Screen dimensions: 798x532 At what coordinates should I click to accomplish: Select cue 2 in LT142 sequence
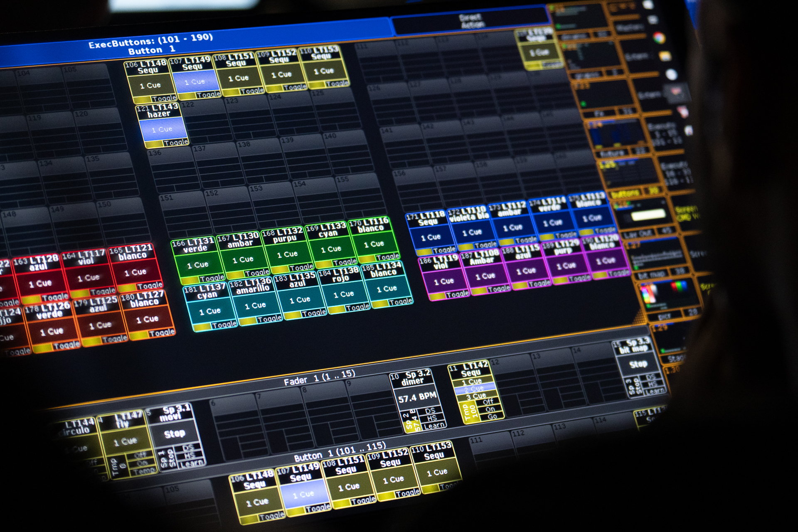(x=475, y=389)
